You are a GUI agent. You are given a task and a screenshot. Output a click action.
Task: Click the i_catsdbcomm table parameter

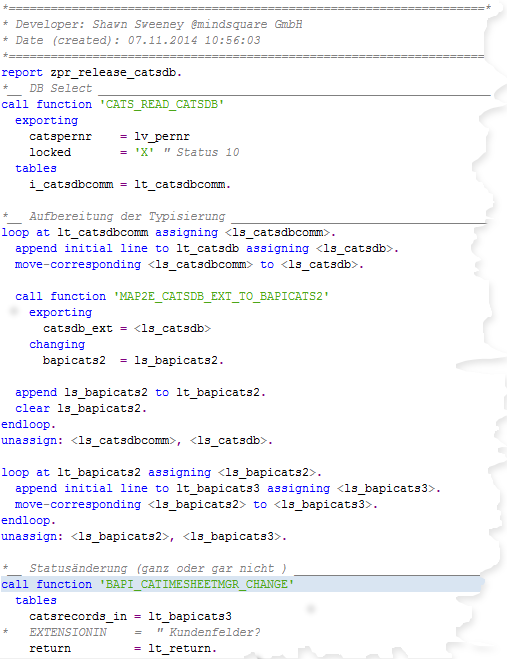pyautogui.click(x=71, y=185)
